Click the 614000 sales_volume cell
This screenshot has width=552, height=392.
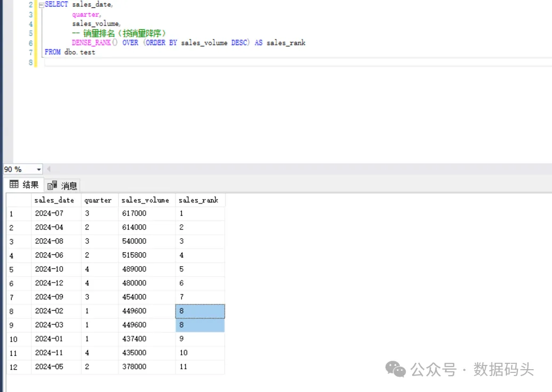tap(147, 227)
